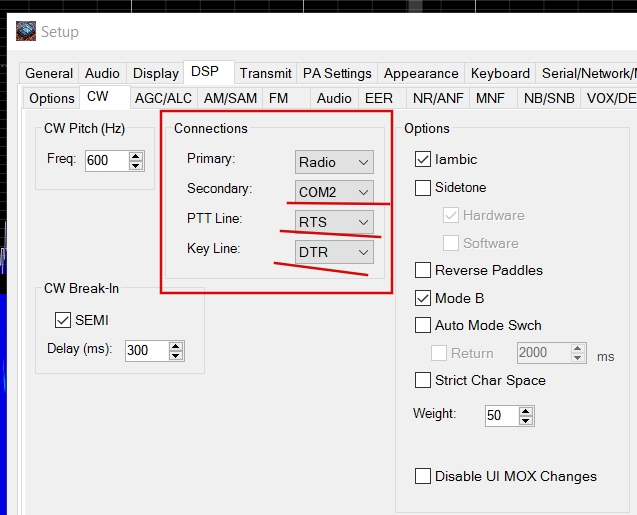Switch to the Audio main tab
This screenshot has width=637, height=515.
tap(102, 73)
